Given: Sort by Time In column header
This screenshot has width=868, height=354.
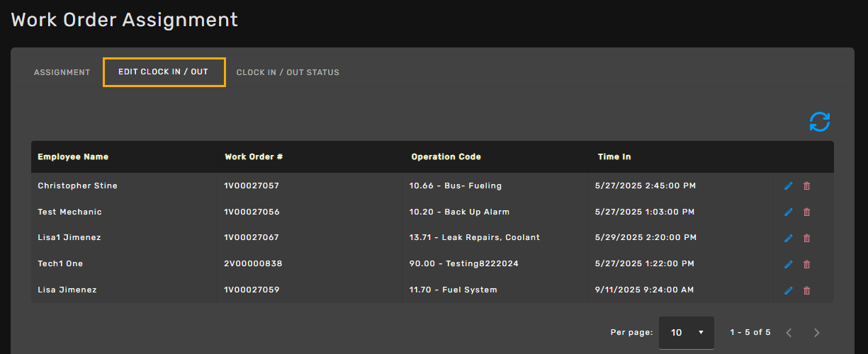Looking at the screenshot, I should click(614, 156).
